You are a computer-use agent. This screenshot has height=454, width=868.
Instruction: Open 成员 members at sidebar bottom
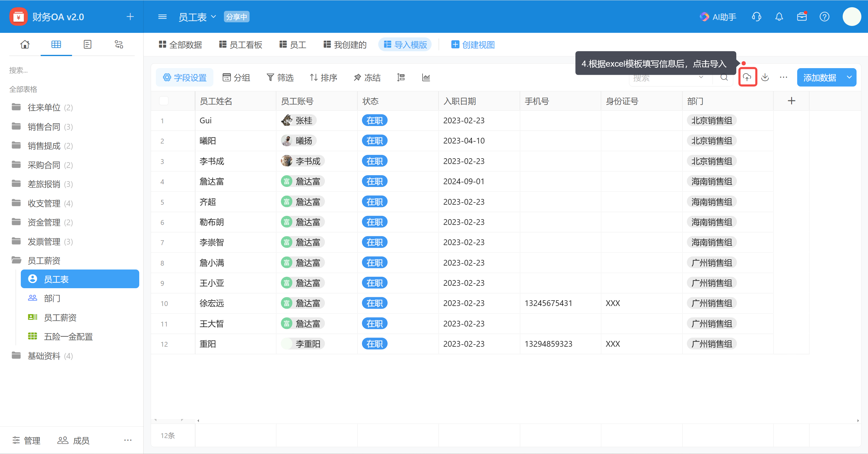pos(74,440)
